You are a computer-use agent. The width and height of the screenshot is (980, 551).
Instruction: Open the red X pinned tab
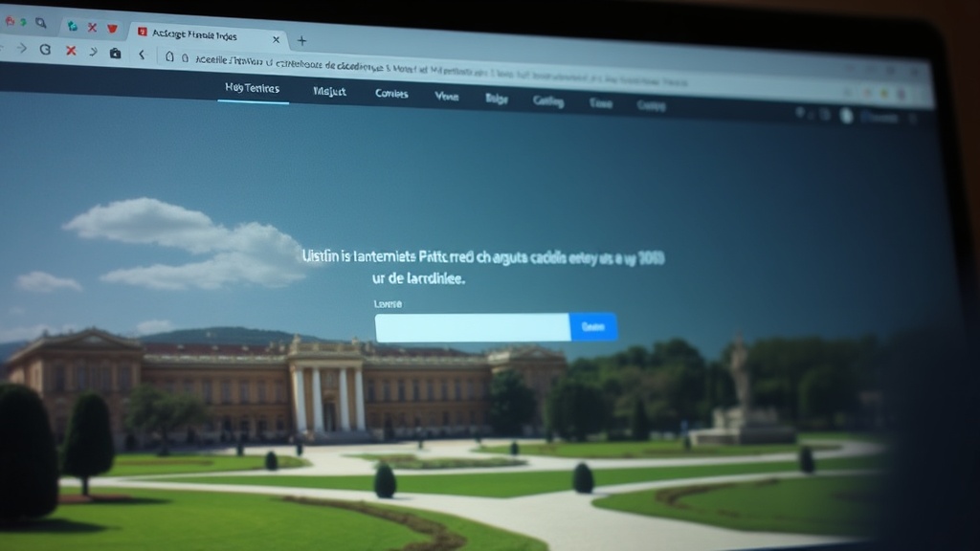coord(92,28)
